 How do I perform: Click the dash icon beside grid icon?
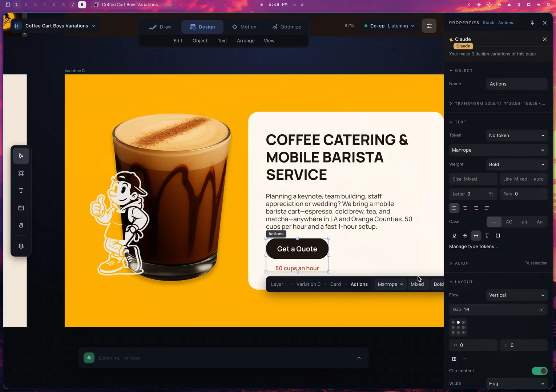(465, 359)
